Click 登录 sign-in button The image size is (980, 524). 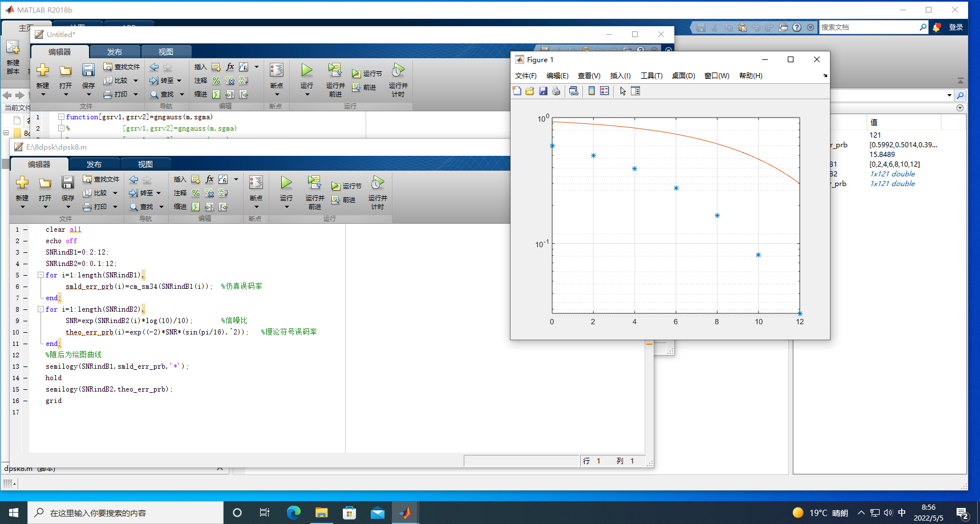956,27
